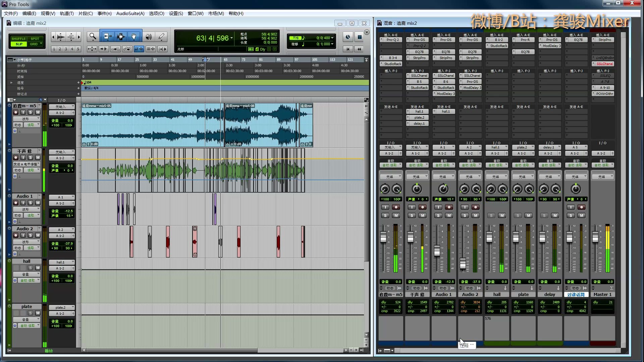644x362 pixels.
Task: Open the AudioSuite(A) menu
Action: click(130, 13)
